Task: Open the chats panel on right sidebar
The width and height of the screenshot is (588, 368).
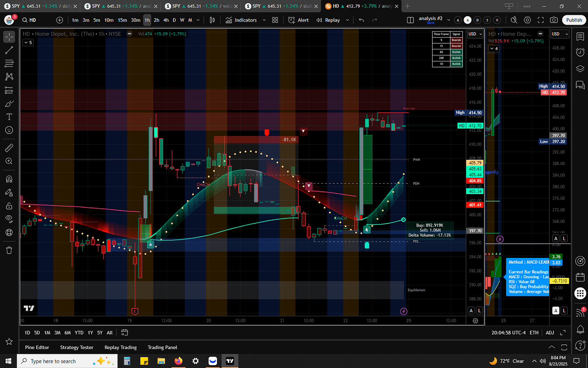Action: (x=580, y=85)
